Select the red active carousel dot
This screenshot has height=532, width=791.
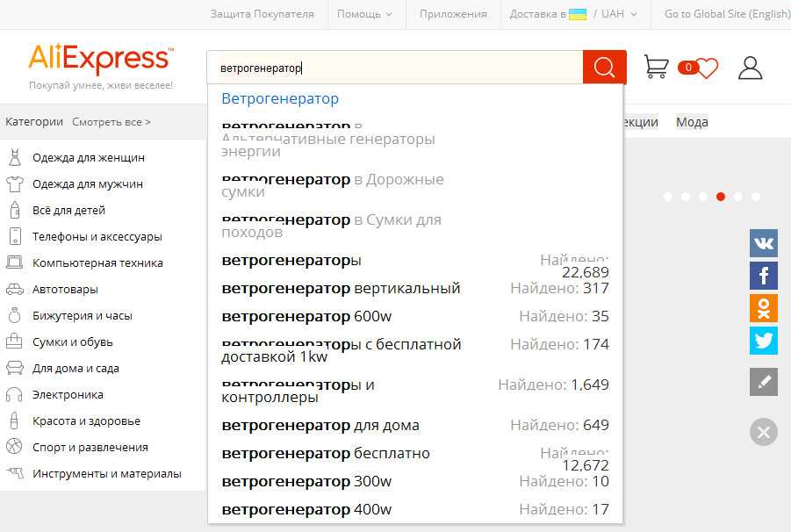point(721,197)
